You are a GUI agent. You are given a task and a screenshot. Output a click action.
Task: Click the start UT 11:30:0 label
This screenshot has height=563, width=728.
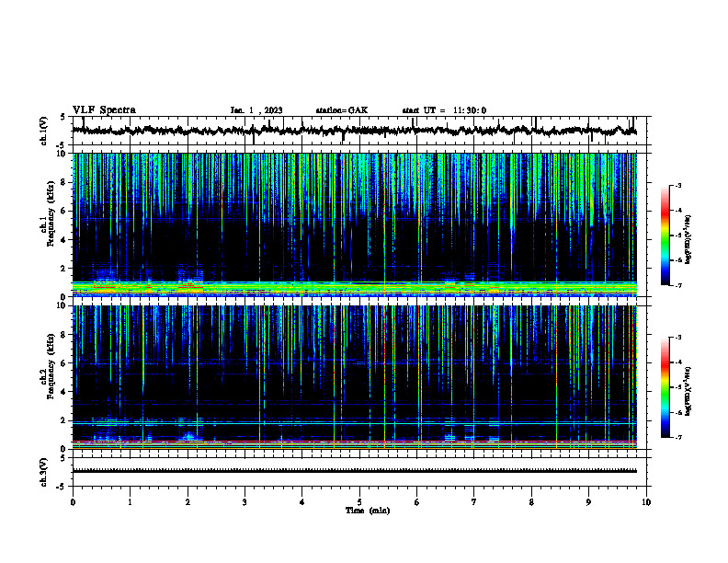(444, 110)
